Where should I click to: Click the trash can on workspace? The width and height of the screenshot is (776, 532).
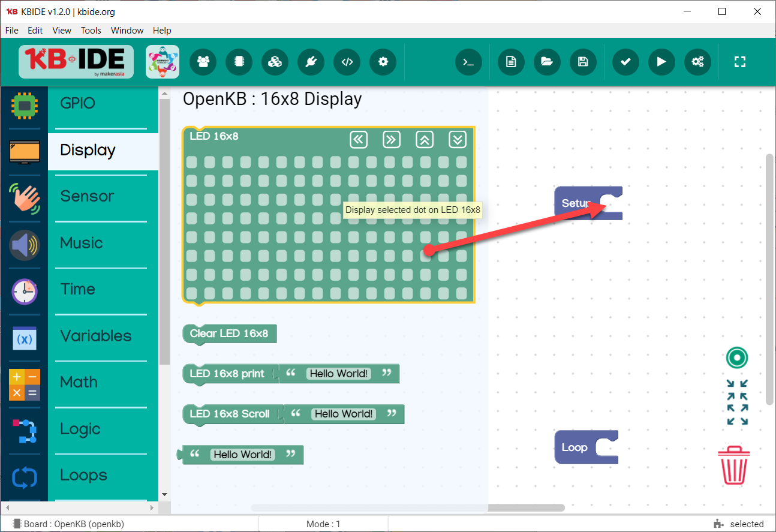tap(735, 464)
